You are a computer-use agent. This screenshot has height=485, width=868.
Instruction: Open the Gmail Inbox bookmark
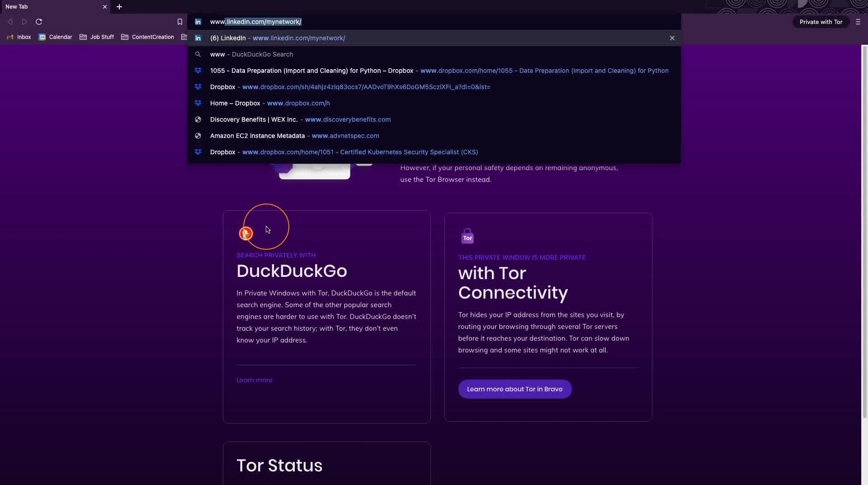[19, 37]
